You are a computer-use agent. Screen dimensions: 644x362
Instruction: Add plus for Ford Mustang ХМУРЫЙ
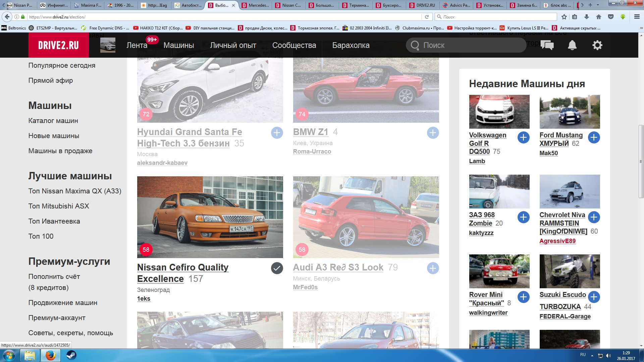(x=594, y=137)
